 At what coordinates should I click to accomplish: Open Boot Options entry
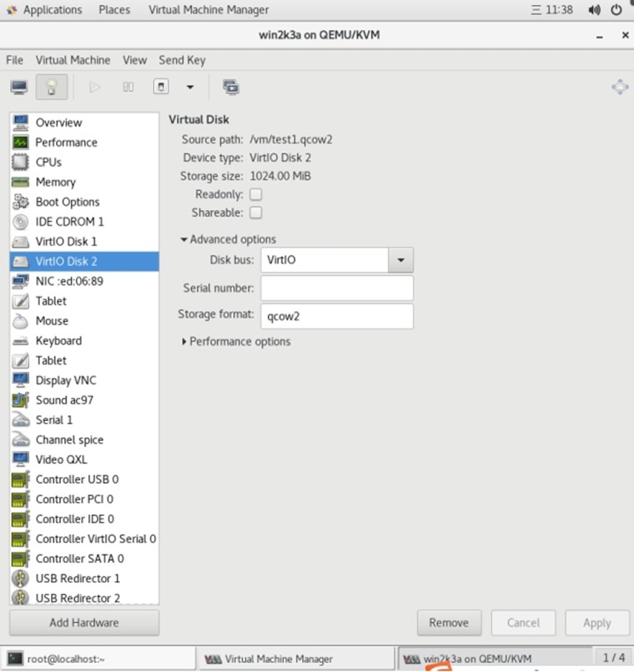[x=84, y=202]
